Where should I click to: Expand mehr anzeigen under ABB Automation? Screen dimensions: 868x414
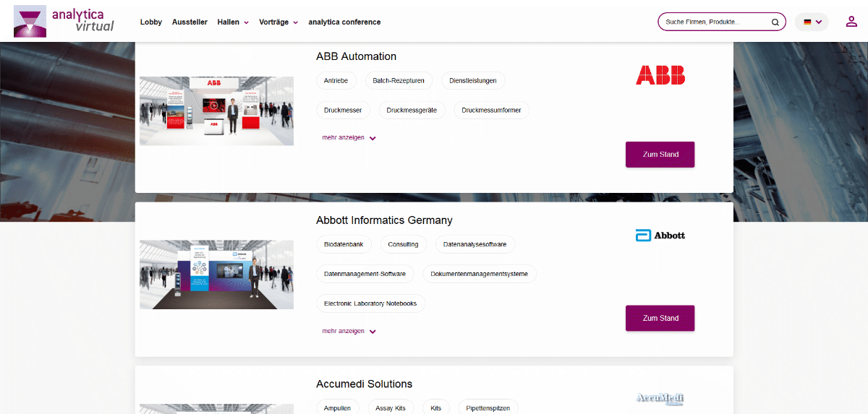[x=349, y=138]
